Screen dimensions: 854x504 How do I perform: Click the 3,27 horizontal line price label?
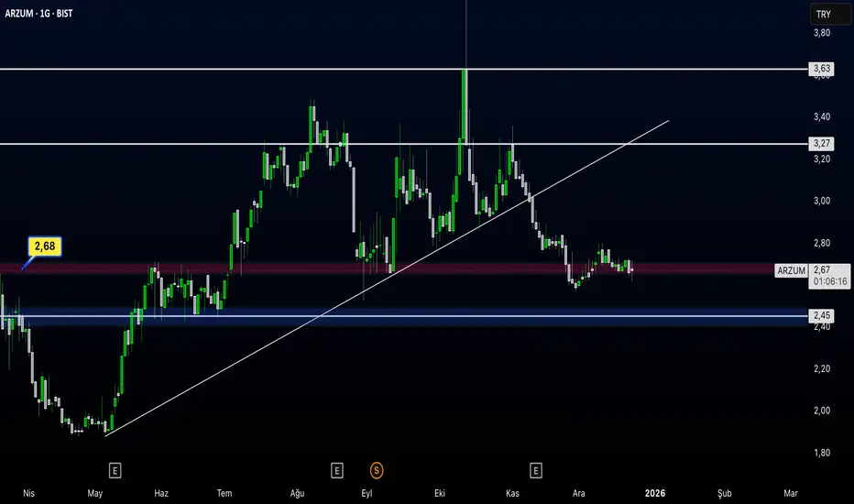tap(821, 143)
